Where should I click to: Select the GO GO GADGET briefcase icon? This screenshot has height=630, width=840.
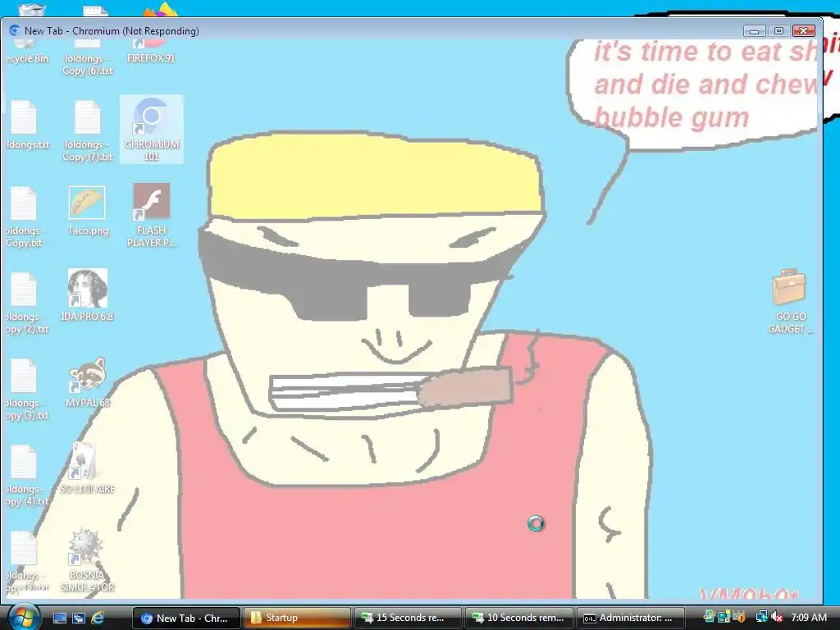point(790,302)
